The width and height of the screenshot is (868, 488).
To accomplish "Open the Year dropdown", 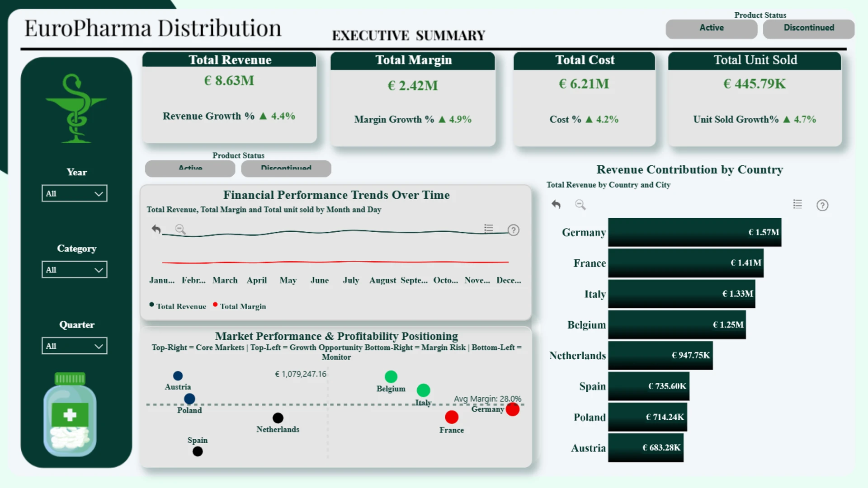I will [75, 193].
